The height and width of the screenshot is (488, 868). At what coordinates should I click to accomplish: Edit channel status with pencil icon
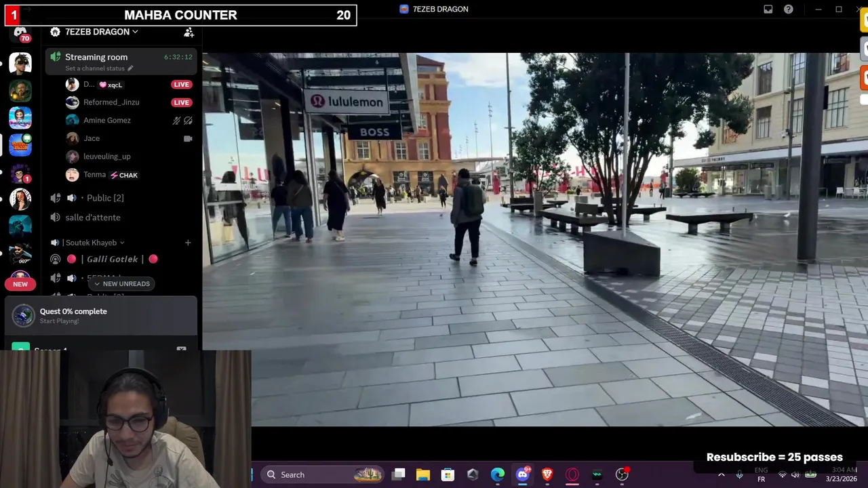(x=130, y=68)
